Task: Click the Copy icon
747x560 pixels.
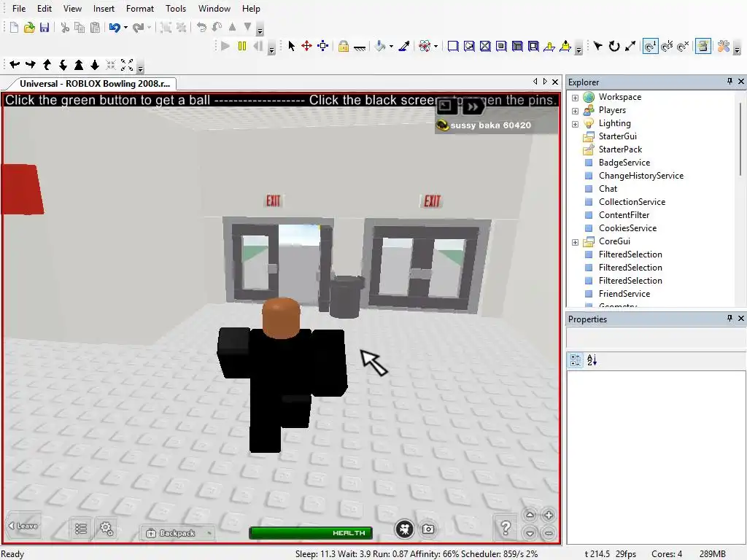Action: point(80,28)
